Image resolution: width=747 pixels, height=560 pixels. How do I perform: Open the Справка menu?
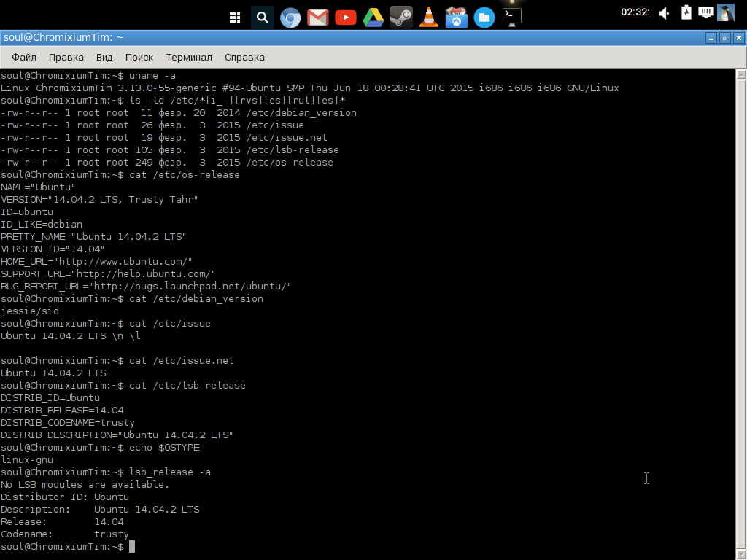[244, 57]
